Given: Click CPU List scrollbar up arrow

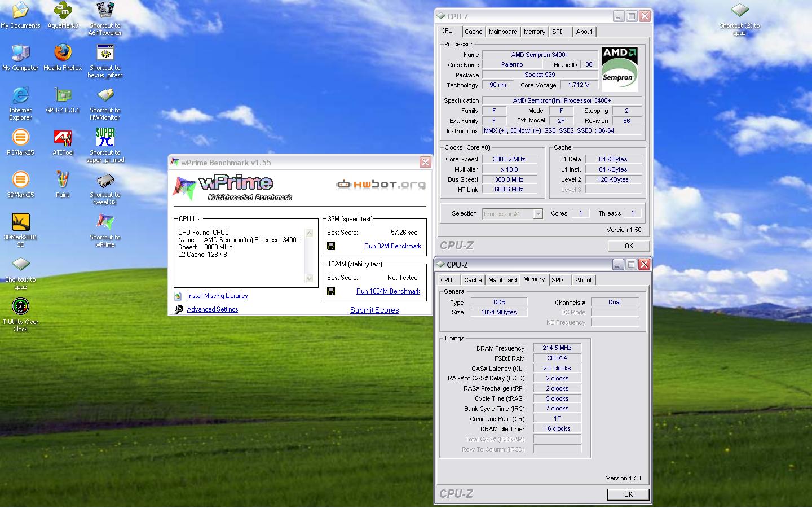Looking at the screenshot, I should point(309,233).
